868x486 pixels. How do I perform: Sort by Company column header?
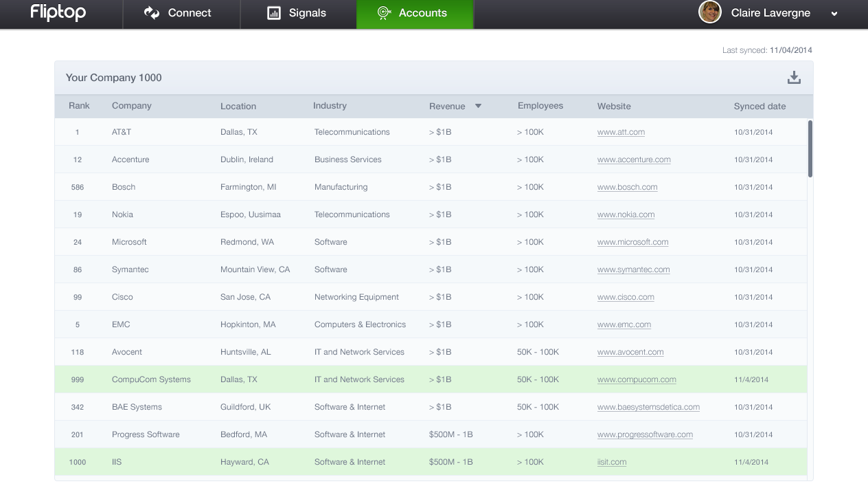click(x=132, y=106)
